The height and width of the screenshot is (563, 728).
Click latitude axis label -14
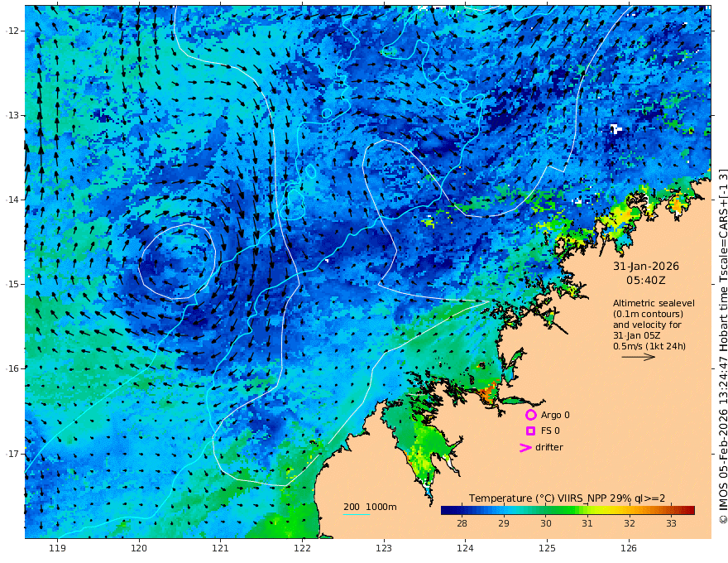(x=12, y=200)
